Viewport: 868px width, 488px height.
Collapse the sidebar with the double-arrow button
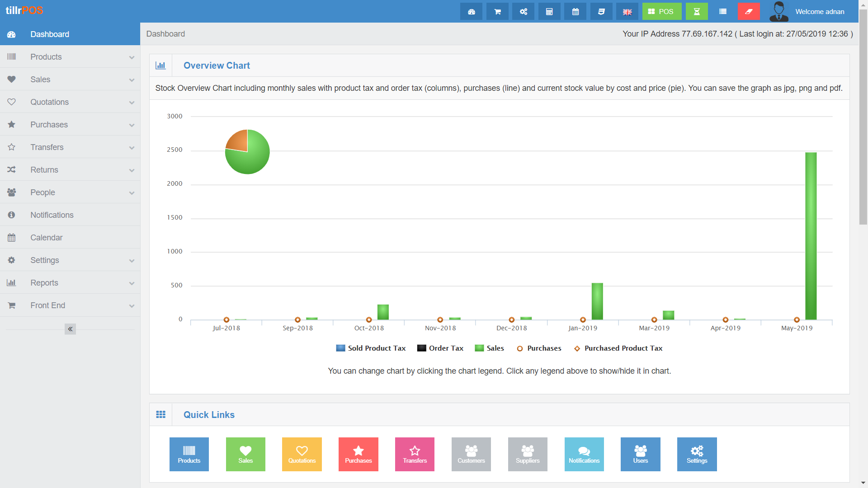70,329
